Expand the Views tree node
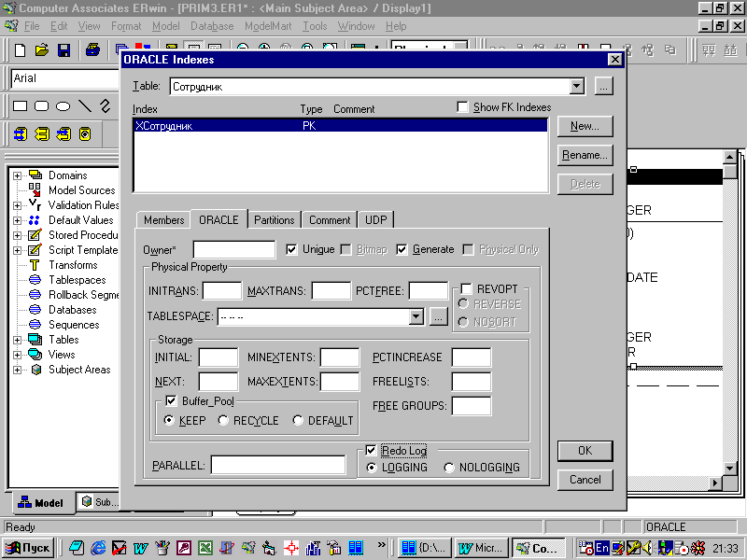 point(17,355)
